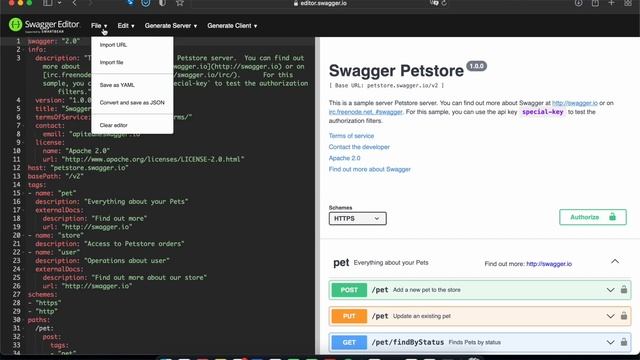Image resolution: width=640 pixels, height=360 pixels.
Task: Choose Import URL from File menu
Action: [x=113, y=45]
